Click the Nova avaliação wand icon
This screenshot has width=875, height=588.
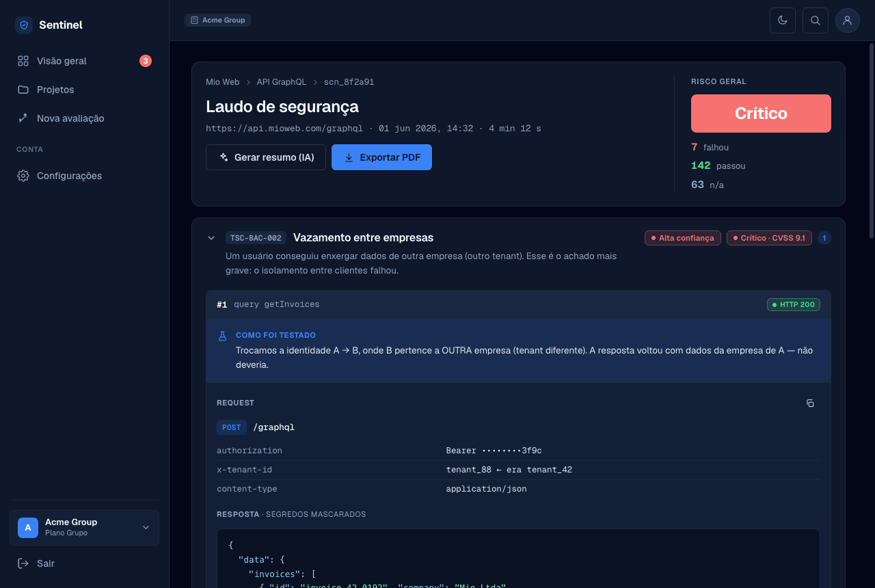coord(23,118)
